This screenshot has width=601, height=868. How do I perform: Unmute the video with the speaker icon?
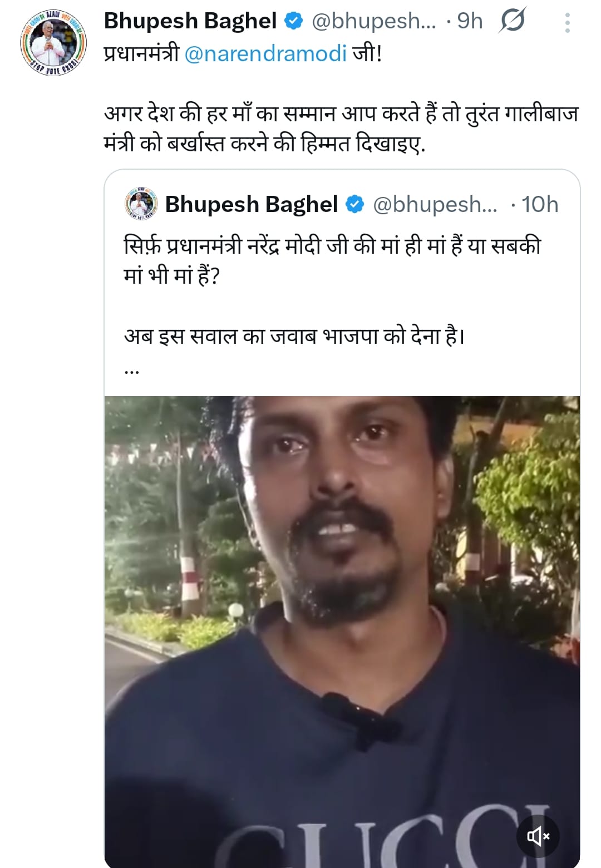[538, 836]
